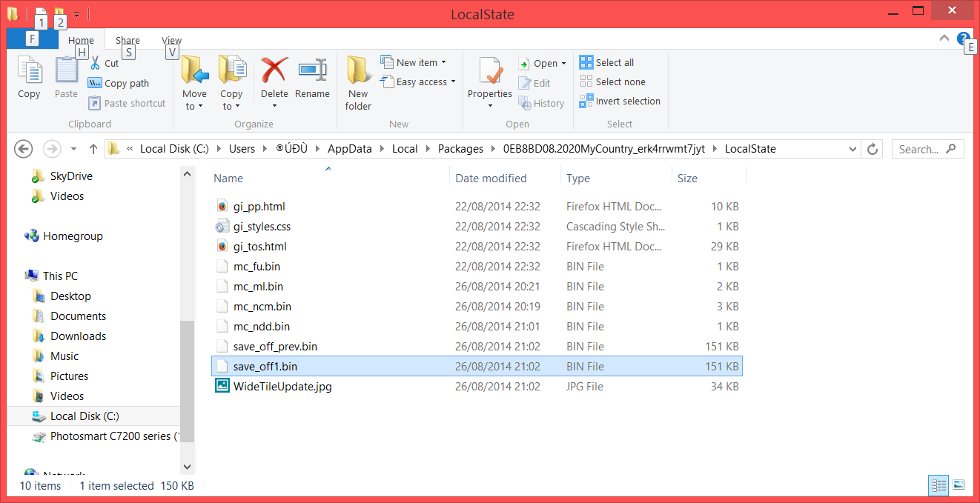Open the Share ribbon tab

tap(128, 41)
